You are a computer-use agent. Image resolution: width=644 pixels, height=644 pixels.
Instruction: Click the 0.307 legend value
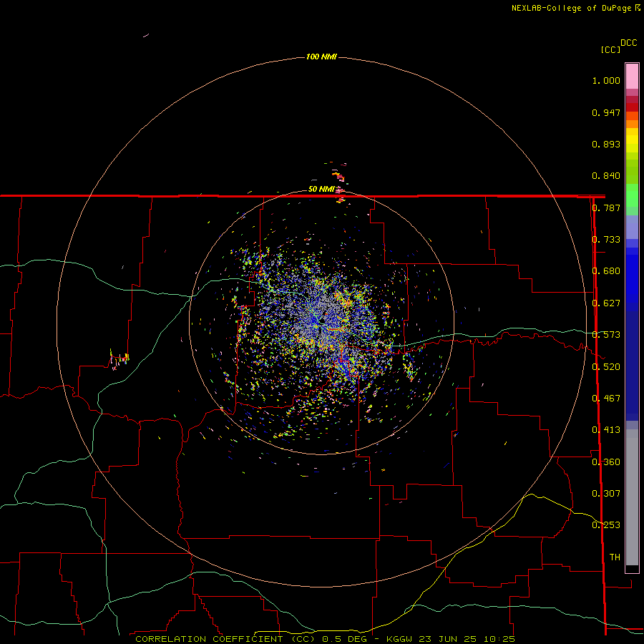click(606, 494)
